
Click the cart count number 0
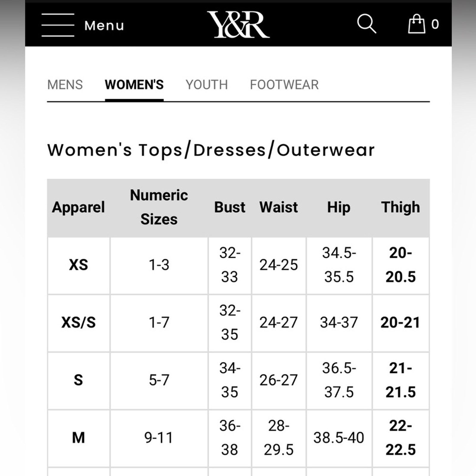(x=435, y=24)
